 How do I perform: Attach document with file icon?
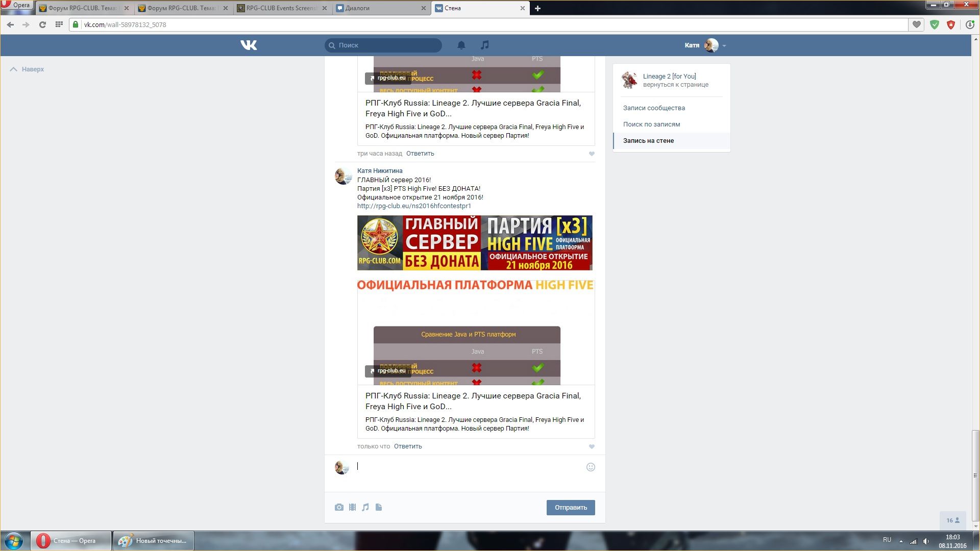pos(379,507)
